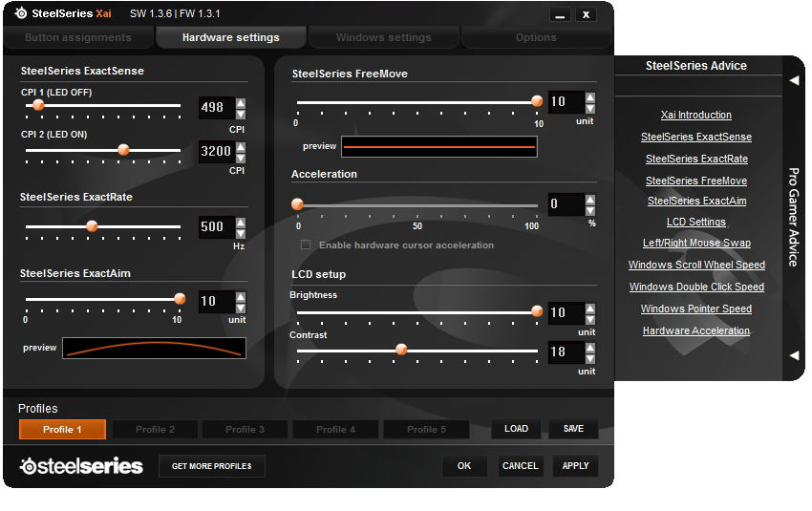This screenshot has height=511, width=812.
Task: Click the CPI 2 slider handle
Action: (123, 150)
